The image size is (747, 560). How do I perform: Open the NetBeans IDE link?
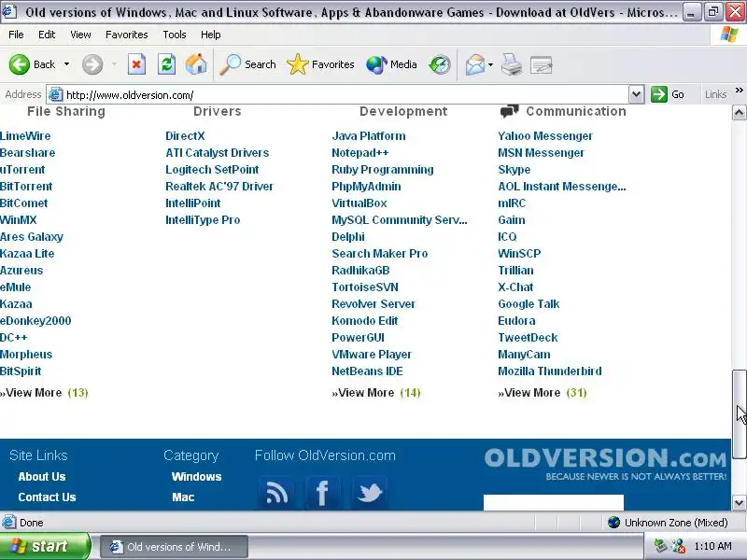click(367, 371)
